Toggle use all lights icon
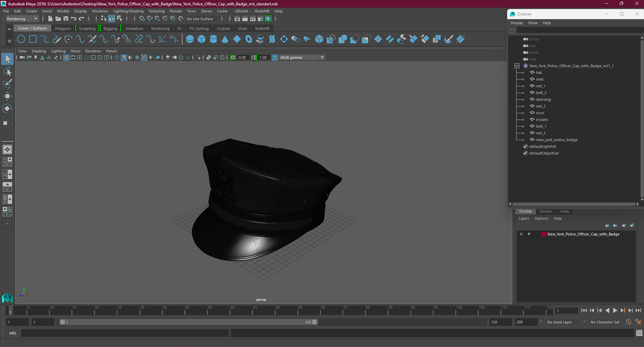 click(151, 57)
